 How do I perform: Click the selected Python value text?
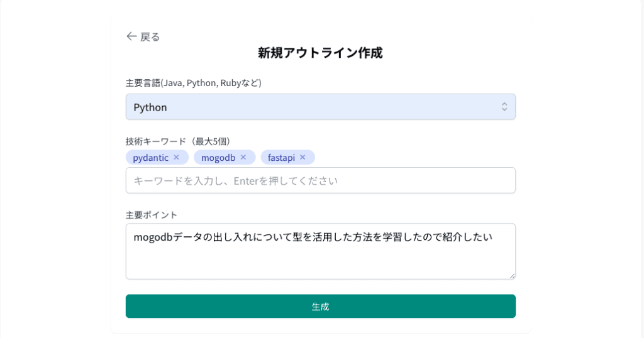coord(150,107)
